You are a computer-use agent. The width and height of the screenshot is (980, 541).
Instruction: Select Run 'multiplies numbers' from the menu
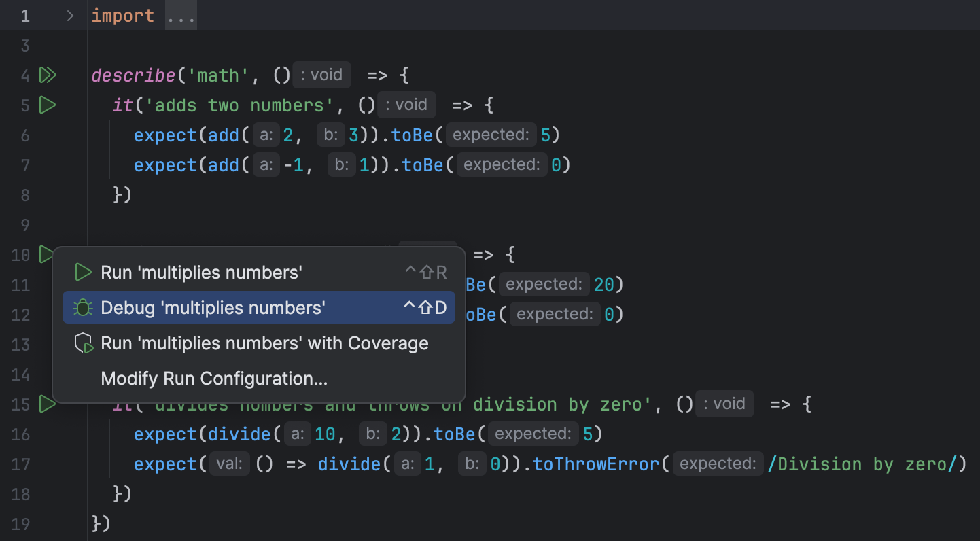tap(201, 272)
